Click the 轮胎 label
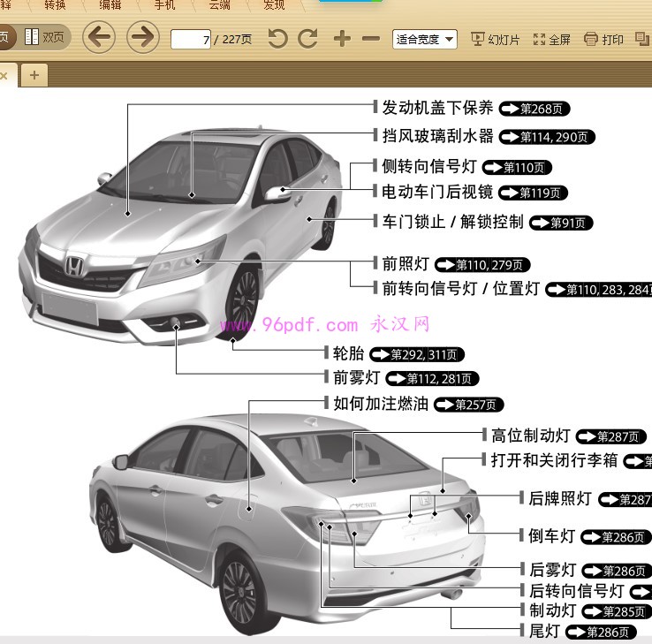This screenshot has width=652, height=644. click(348, 353)
